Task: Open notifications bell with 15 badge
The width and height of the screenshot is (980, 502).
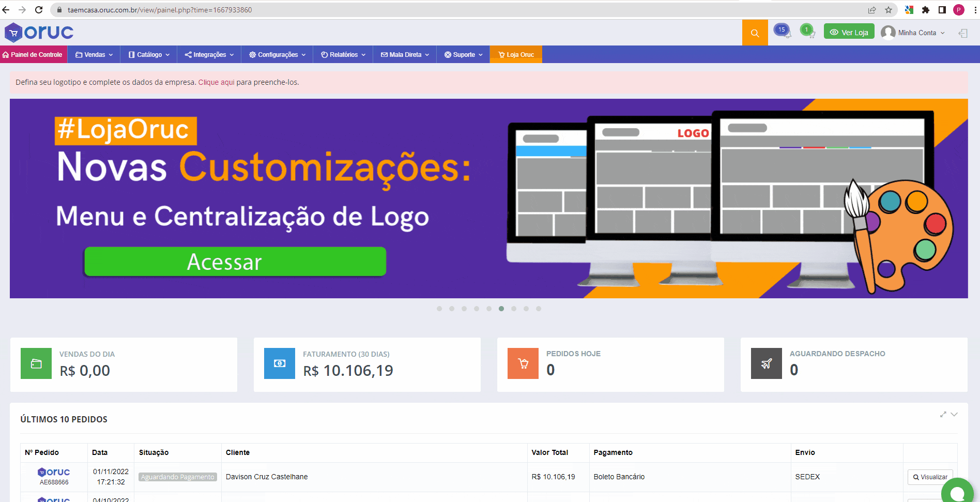Action: [x=783, y=31]
